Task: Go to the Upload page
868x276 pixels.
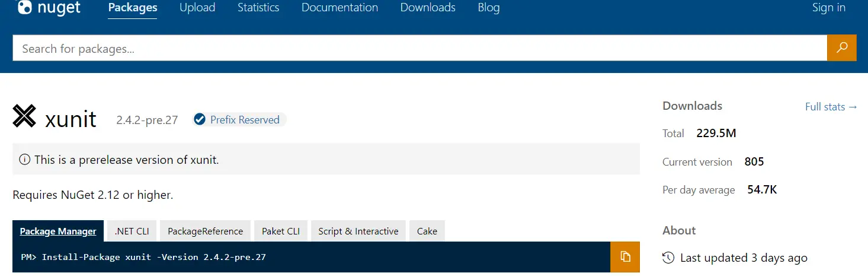Action: [x=197, y=8]
